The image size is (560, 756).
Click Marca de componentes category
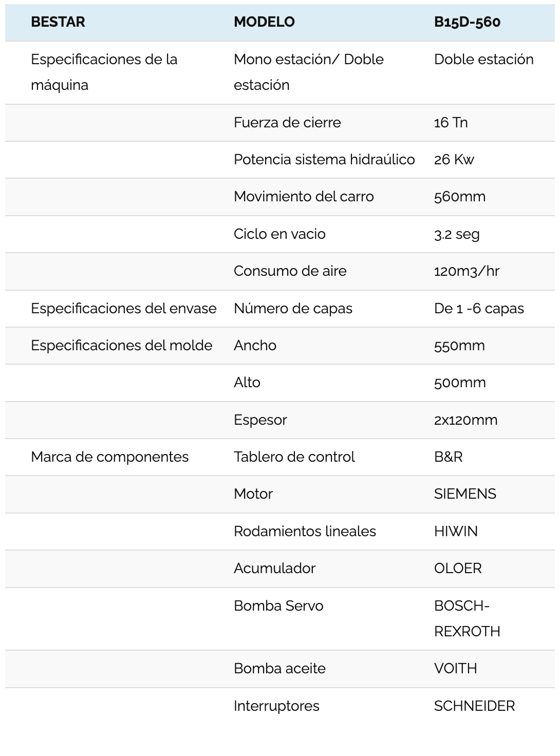(x=109, y=457)
